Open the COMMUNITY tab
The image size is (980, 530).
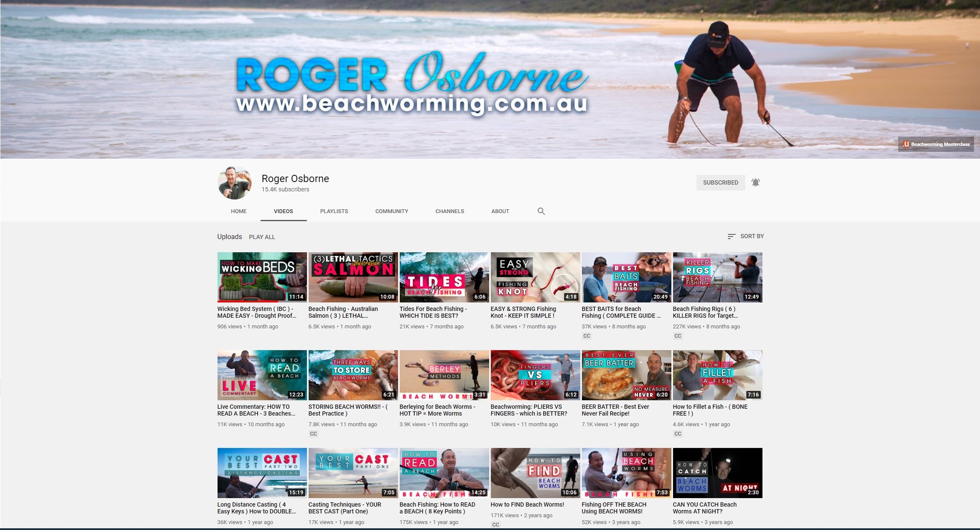tap(391, 211)
